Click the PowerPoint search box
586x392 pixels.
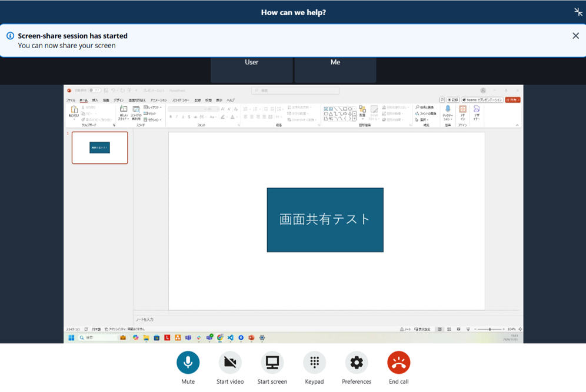295,91
